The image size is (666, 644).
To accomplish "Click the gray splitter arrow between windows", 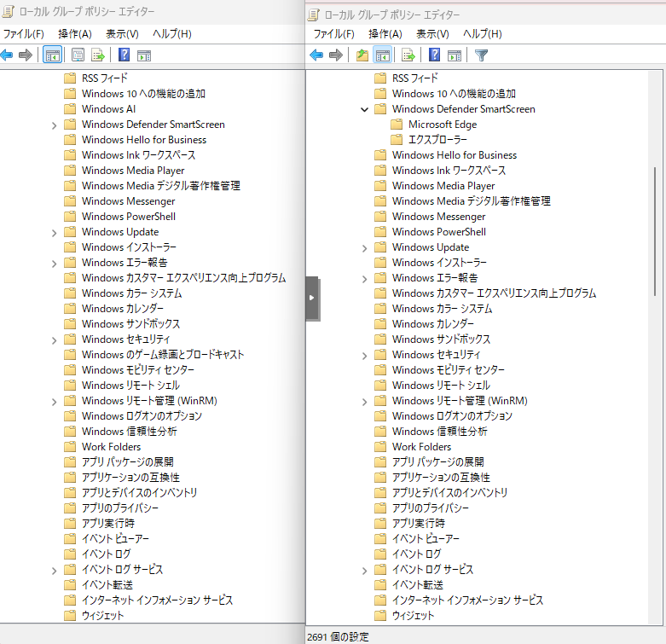I will coord(312,298).
